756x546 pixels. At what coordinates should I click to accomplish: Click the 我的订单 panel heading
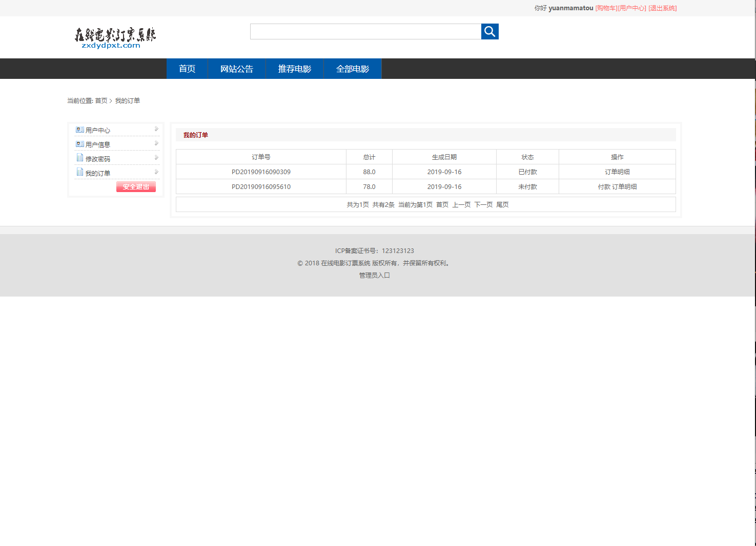click(x=196, y=135)
